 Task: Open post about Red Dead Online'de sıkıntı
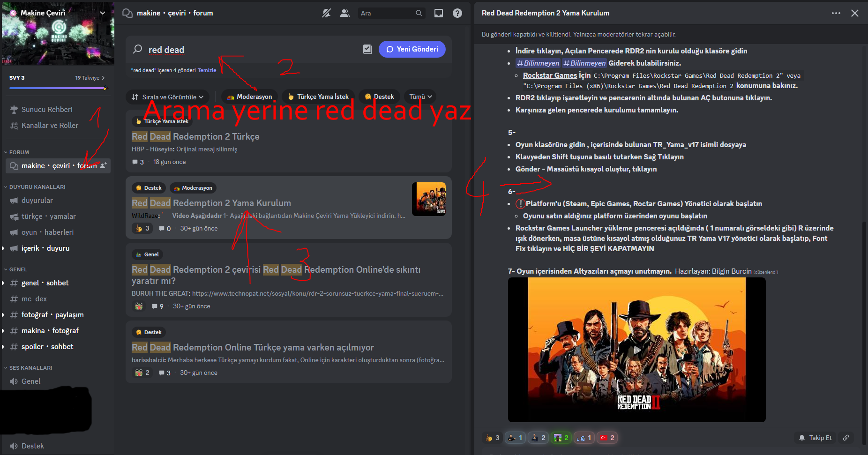pos(289,280)
